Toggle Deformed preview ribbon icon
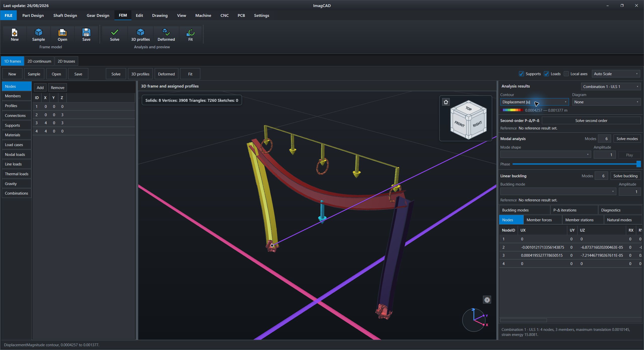 (x=166, y=35)
